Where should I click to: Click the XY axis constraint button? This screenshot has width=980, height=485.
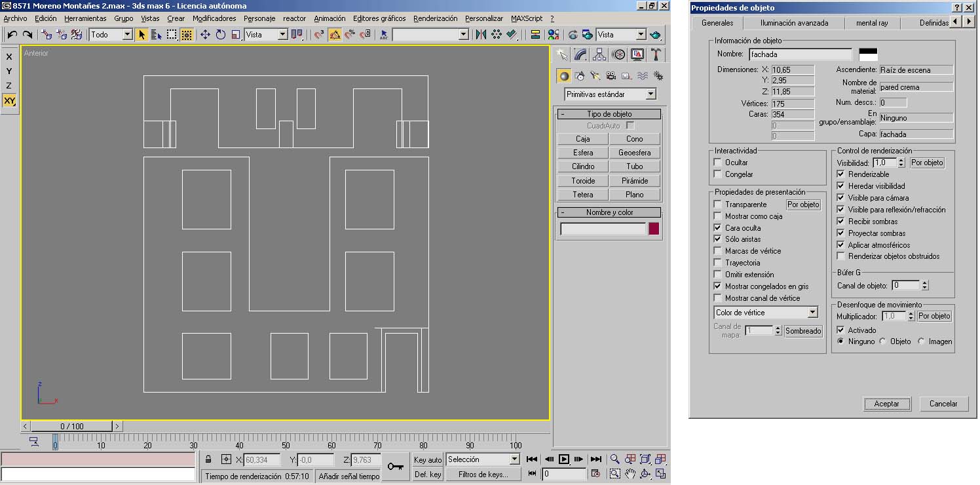point(9,100)
